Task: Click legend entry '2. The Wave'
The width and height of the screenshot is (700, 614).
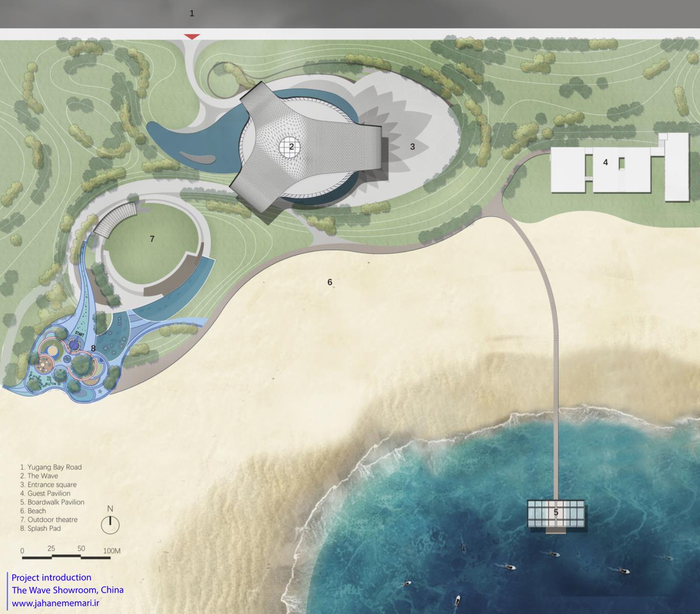Action: (39, 476)
